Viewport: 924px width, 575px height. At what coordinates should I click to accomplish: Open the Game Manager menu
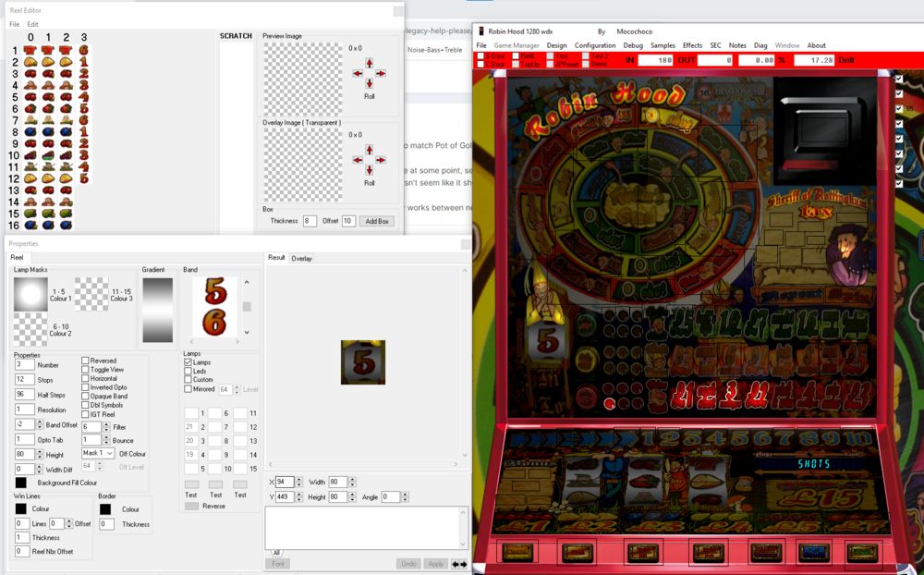click(x=517, y=44)
